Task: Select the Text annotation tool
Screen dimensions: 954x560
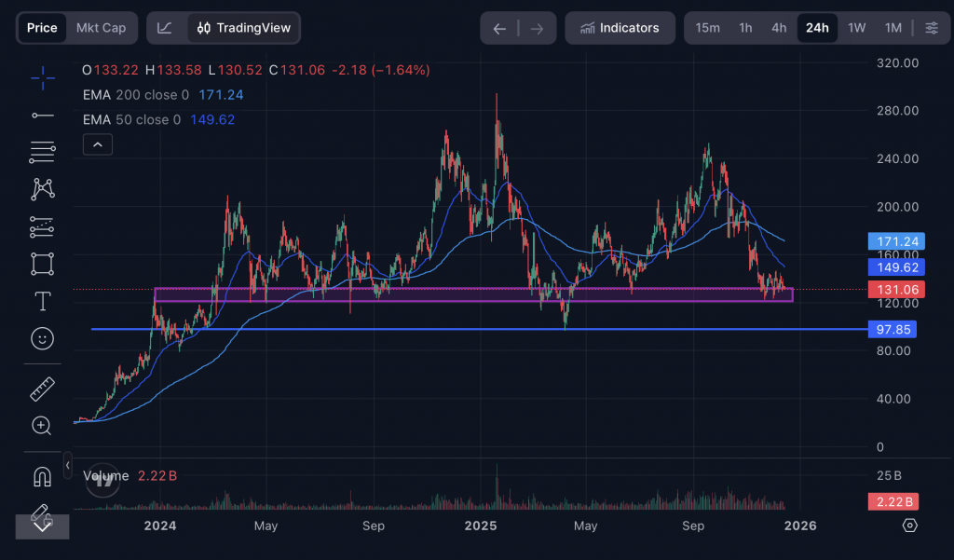Action: 42,301
